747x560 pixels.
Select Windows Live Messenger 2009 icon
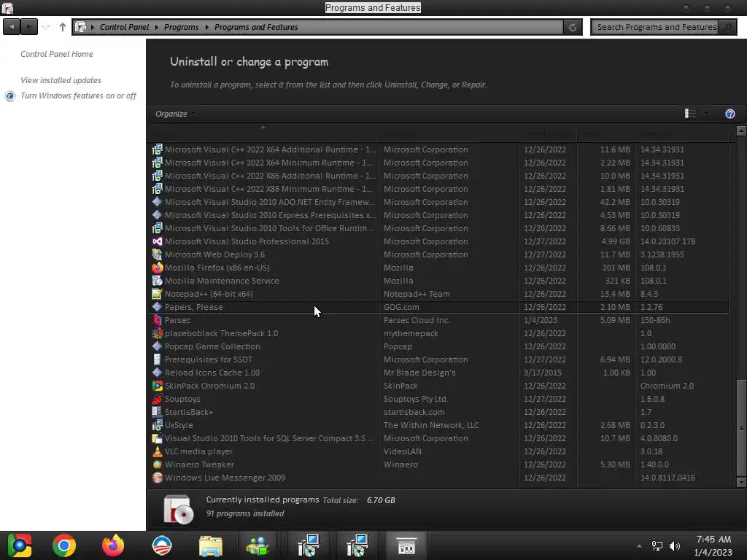[x=158, y=478]
